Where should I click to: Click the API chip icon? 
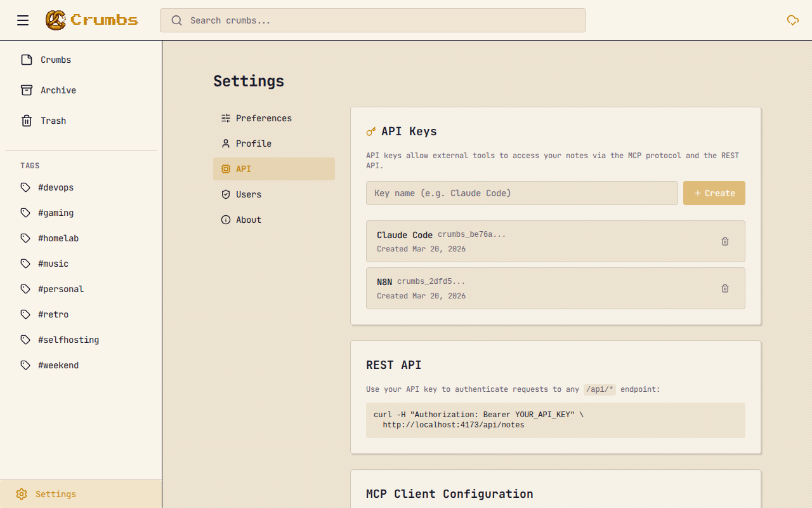click(x=226, y=169)
